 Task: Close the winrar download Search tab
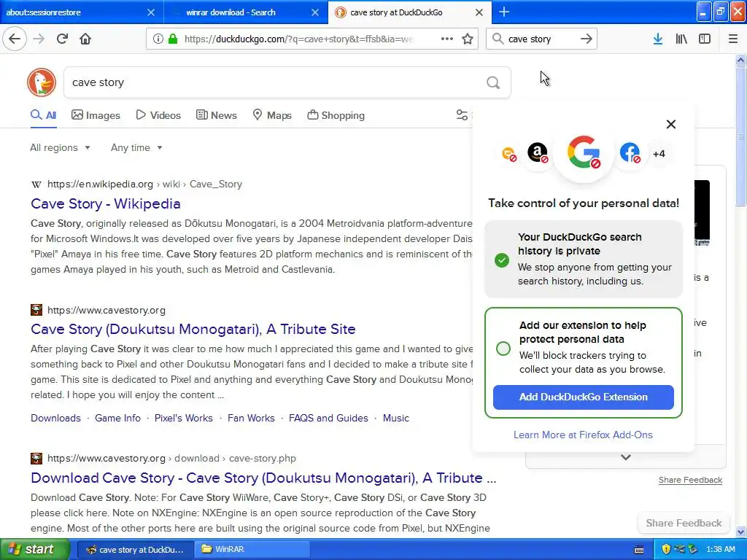(x=315, y=12)
